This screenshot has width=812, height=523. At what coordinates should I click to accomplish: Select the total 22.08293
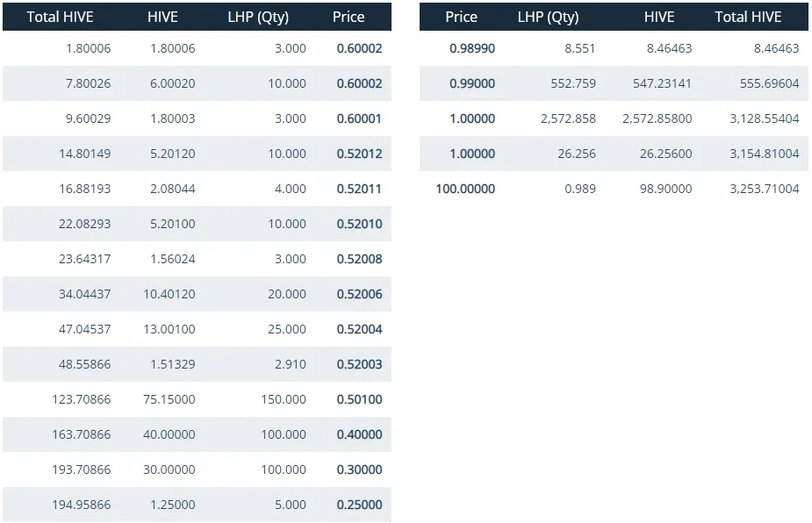84,225
